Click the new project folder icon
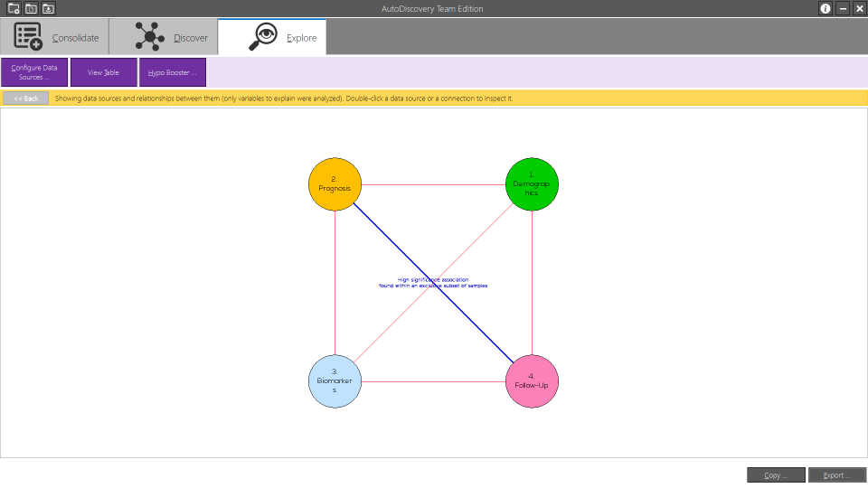 tap(14, 8)
